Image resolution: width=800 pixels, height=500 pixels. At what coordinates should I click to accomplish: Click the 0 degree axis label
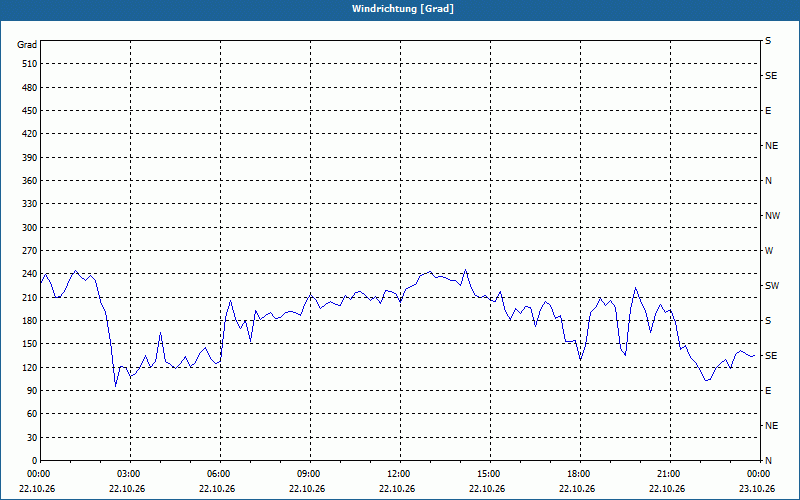click(x=35, y=461)
